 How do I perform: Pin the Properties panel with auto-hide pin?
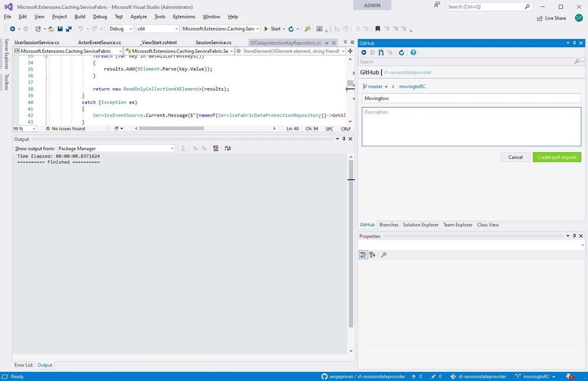tap(574, 236)
